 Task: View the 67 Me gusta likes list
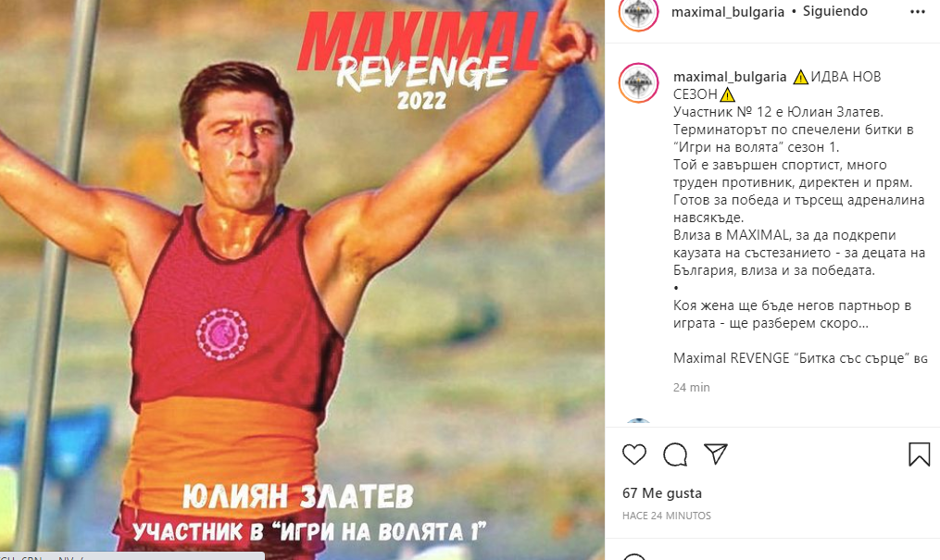coord(662,493)
